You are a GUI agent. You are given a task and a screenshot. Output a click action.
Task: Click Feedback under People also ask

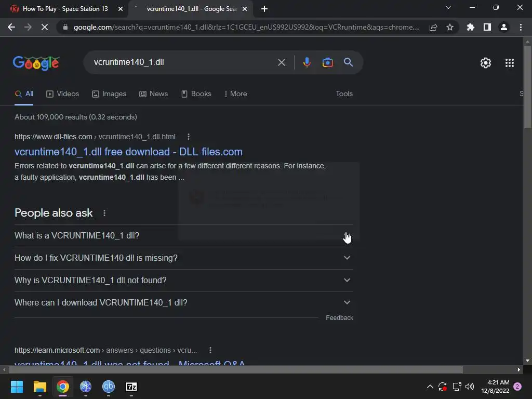[x=339, y=318]
